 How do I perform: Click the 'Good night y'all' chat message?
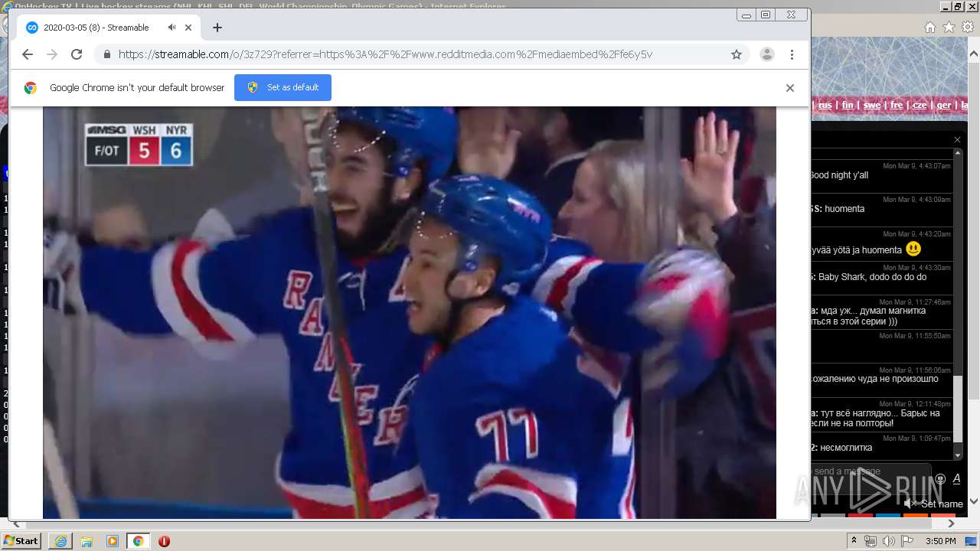(838, 175)
